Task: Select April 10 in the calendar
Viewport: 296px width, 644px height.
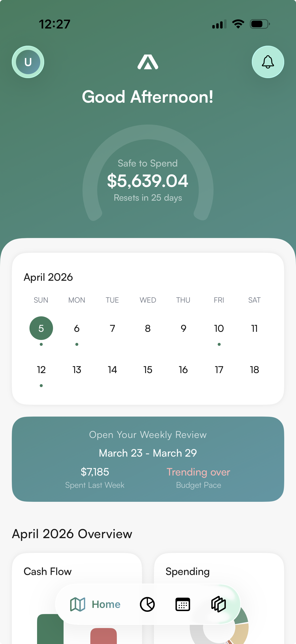Action: (219, 328)
